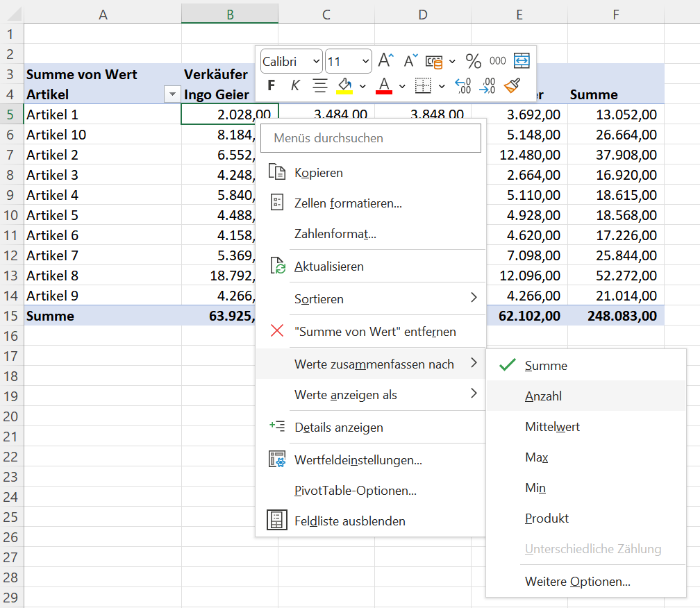Choose Anzahl as summary function

coord(543,396)
